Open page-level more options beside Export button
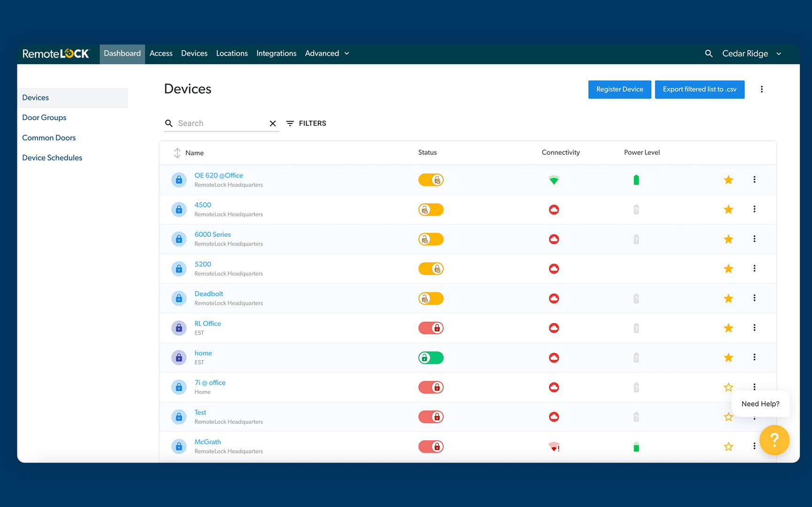Image resolution: width=812 pixels, height=507 pixels. 761,89
